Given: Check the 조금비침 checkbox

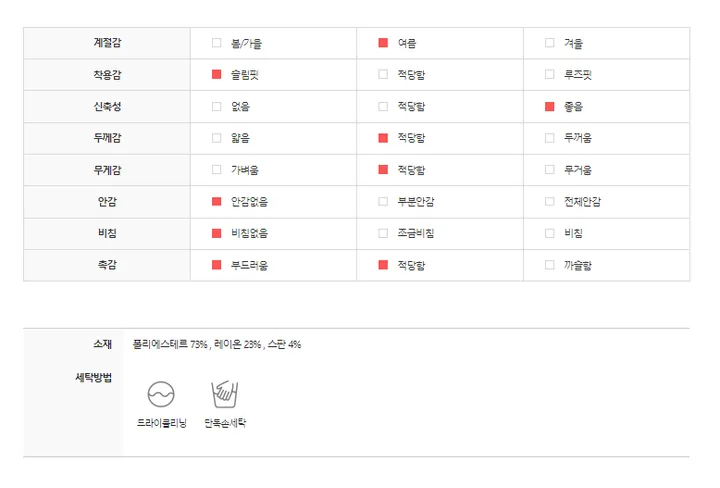Looking at the screenshot, I should click(x=383, y=233).
